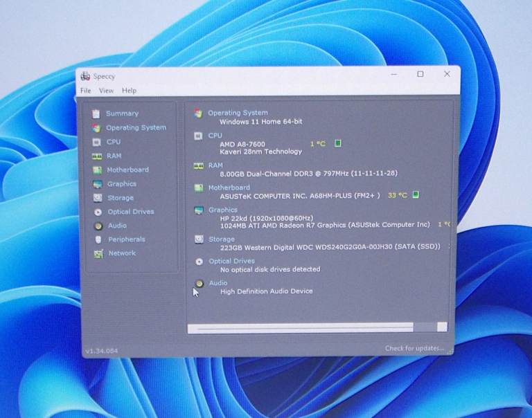Open the Motherboard section in sidebar
Viewport: 532px width, 418px height.
tap(128, 170)
